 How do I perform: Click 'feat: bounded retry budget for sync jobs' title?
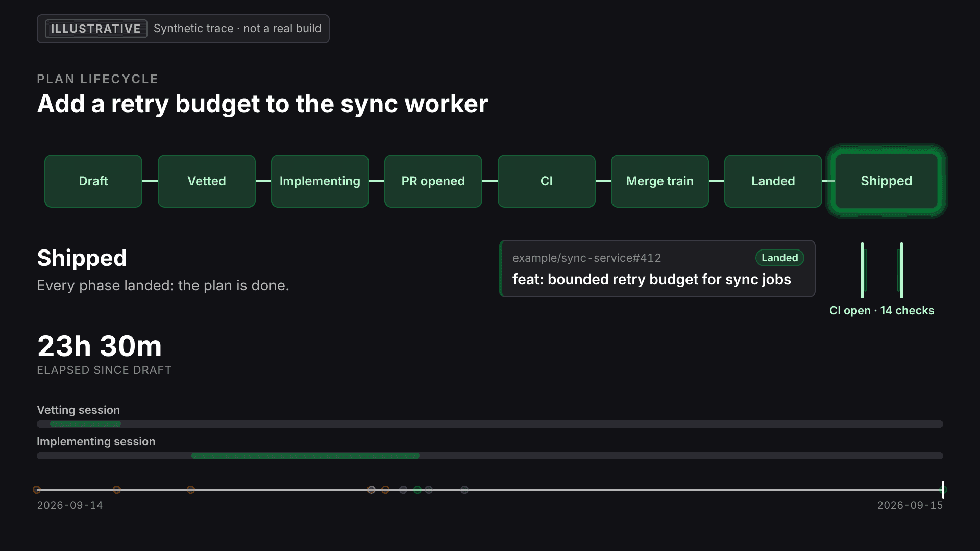[652, 279]
